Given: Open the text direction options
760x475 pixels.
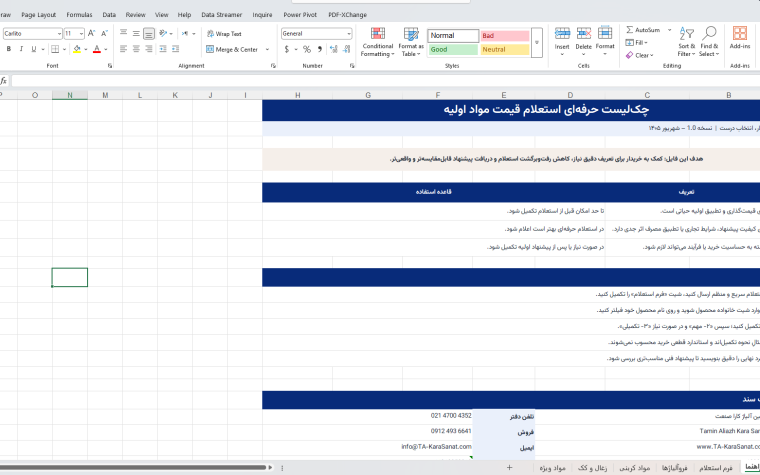Looking at the screenshot, I should (185, 33).
